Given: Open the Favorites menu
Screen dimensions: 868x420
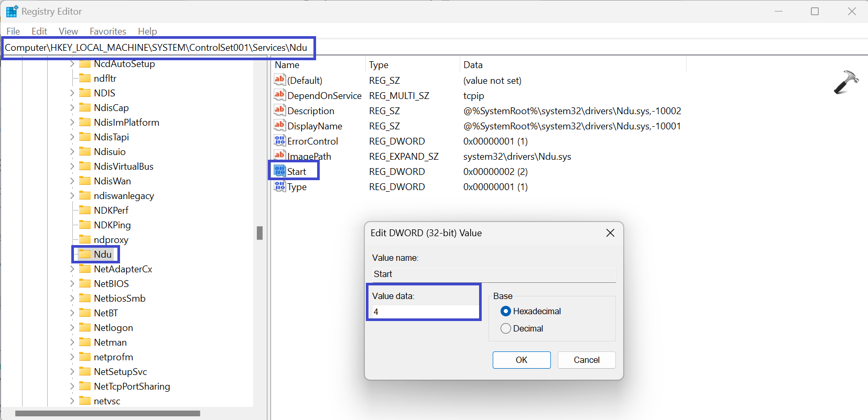Looking at the screenshot, I should click(x=107, y=31).
